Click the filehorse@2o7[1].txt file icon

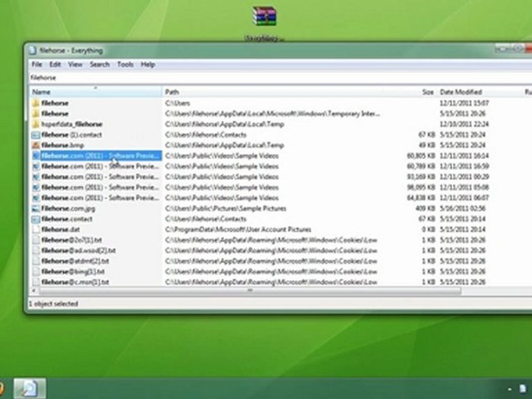pyautogui.click(x=35, y=240)
